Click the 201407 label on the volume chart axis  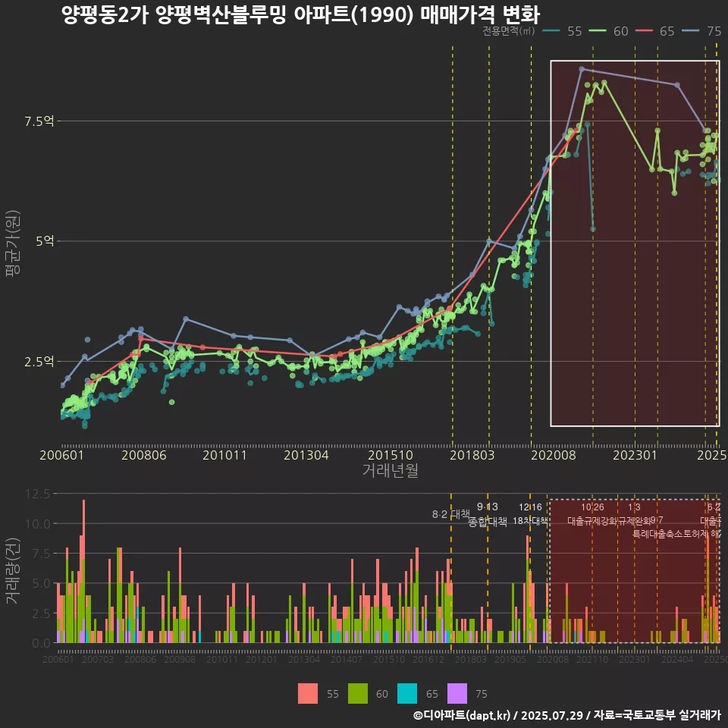(x=346, y=659)
